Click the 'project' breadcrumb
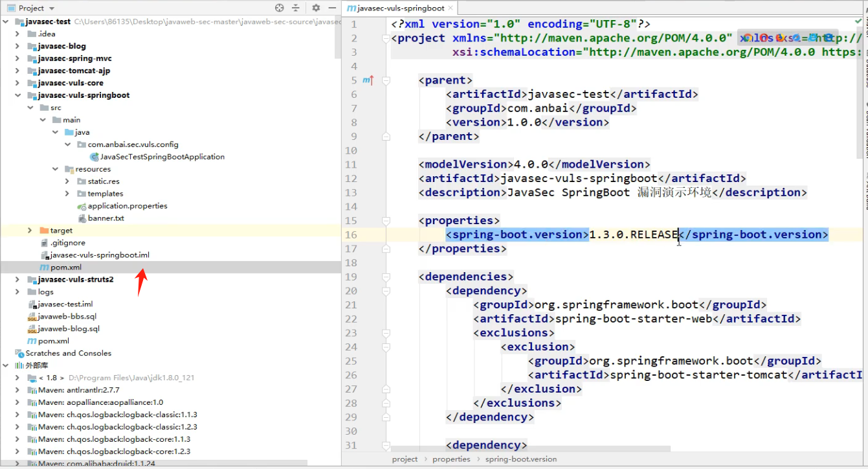The width and height of the screenshot is (868, 469). coord(405,459)
